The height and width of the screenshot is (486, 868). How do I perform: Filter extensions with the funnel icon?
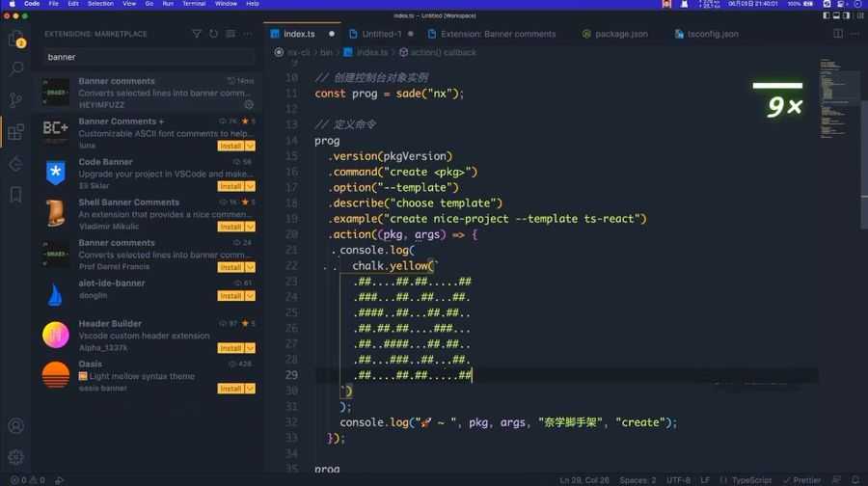coord(197,34)
